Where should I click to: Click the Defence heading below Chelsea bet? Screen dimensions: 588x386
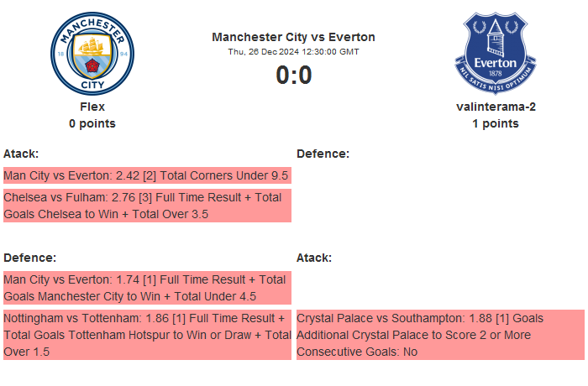tap(29, 258)
